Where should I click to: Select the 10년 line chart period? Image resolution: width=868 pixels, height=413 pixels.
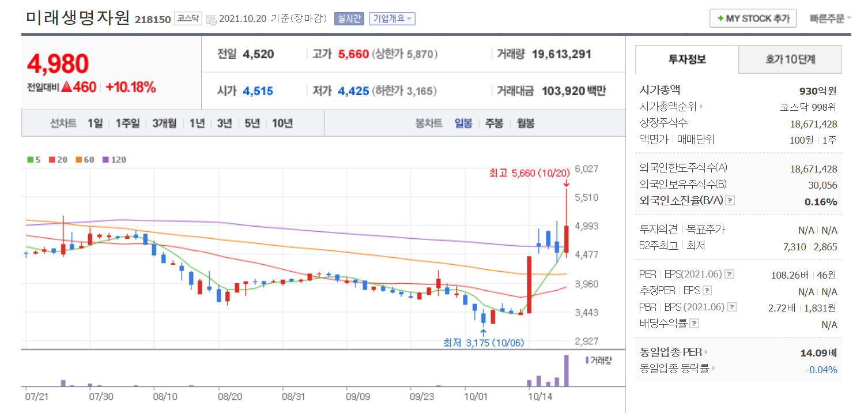click(x=282, y=123)
